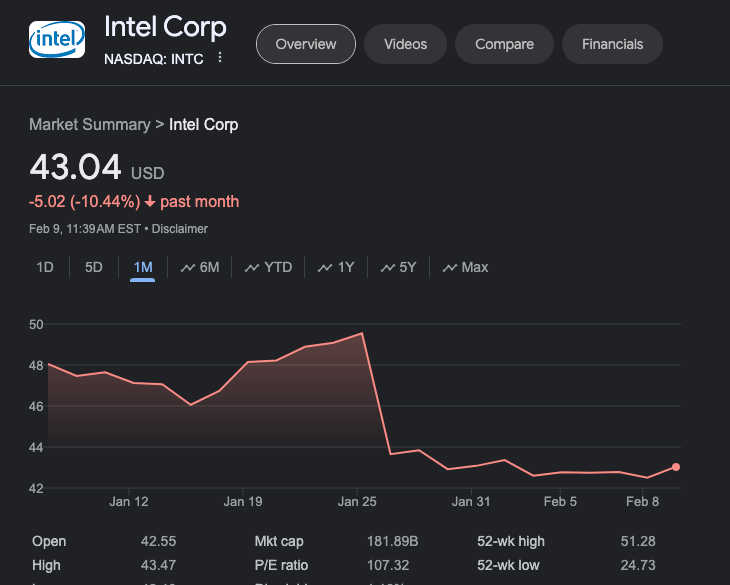Click the current price endpoint dot on chart
This screenshot has width=730, height=585.
(676, 467)
